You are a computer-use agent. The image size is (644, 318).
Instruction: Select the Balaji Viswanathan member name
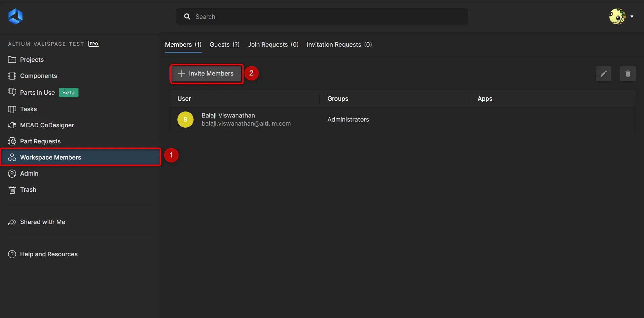pos(228,116)
